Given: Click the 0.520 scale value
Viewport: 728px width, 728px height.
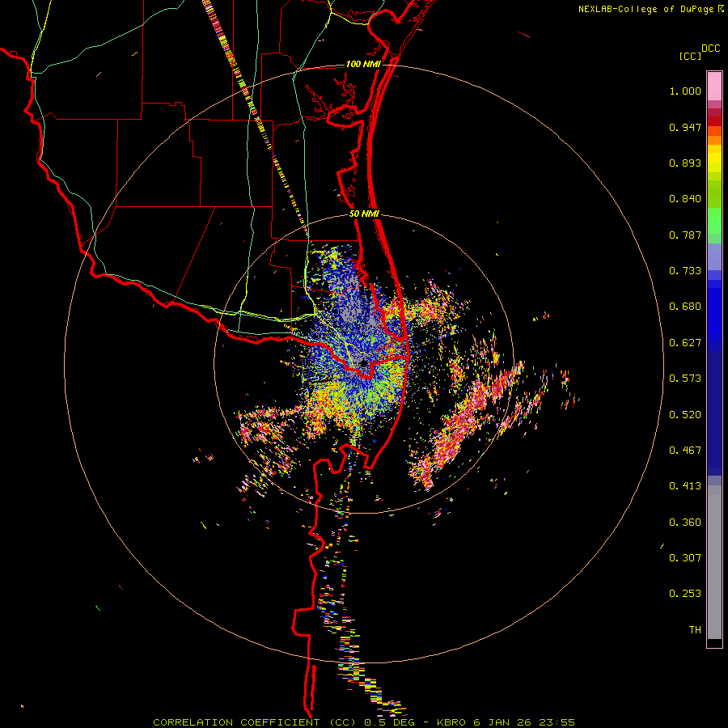Looking at the screenshot, I should [x=685, y=415].
